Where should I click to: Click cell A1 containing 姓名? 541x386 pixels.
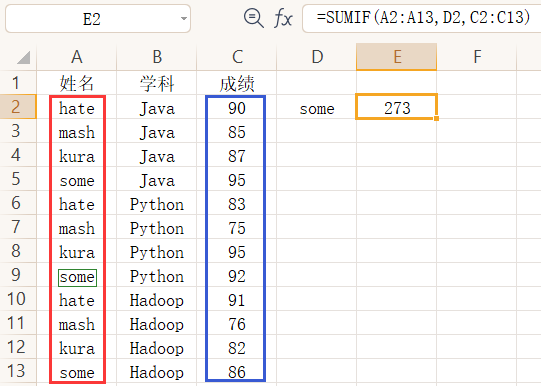77,83
